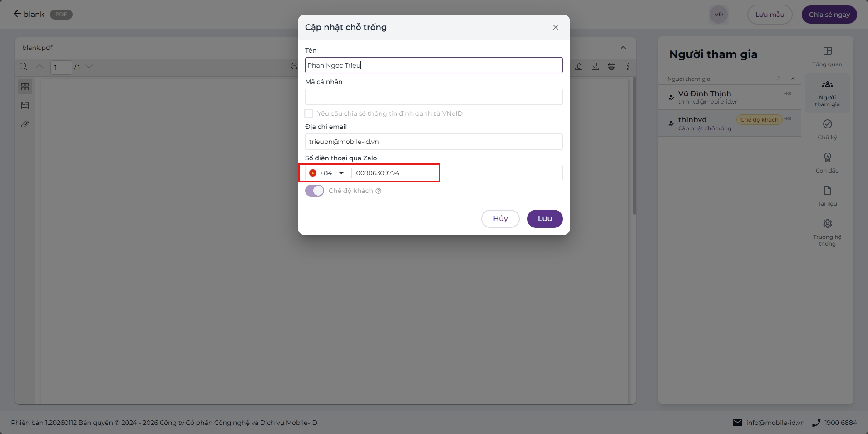
Task: Close the Cập nhật chỗ trống dialog
Action: click(x=556, y=27)
